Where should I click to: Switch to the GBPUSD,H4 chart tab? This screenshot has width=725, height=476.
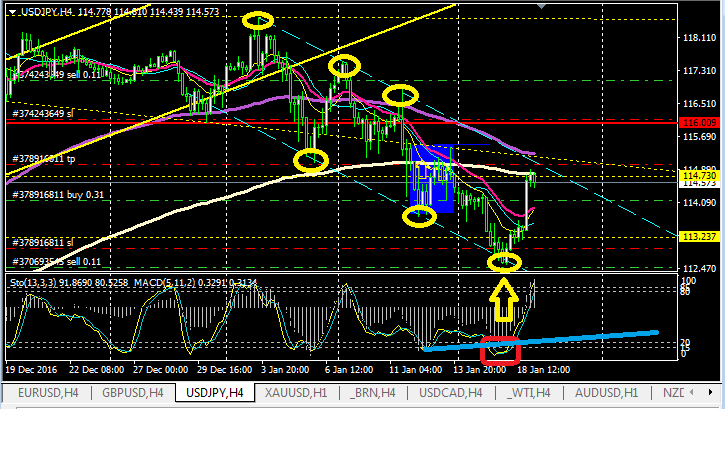133,393
